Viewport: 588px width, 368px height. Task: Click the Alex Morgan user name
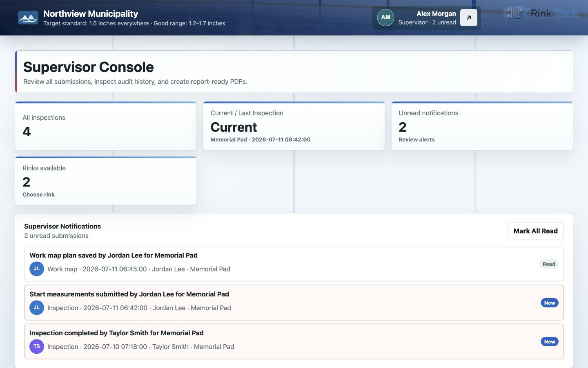436,13
